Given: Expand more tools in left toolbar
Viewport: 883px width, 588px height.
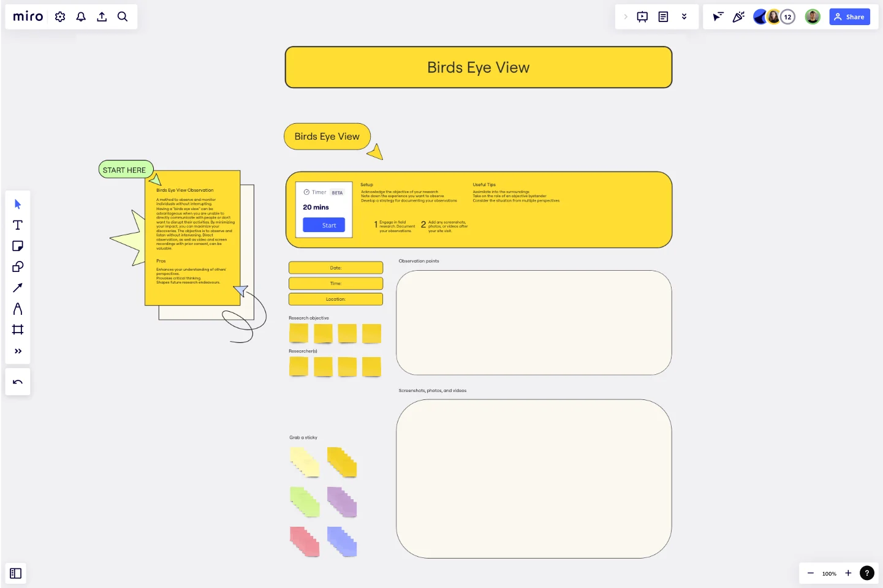Looking at the screenshot, I should pyautogui.click(x=18, y=351).
